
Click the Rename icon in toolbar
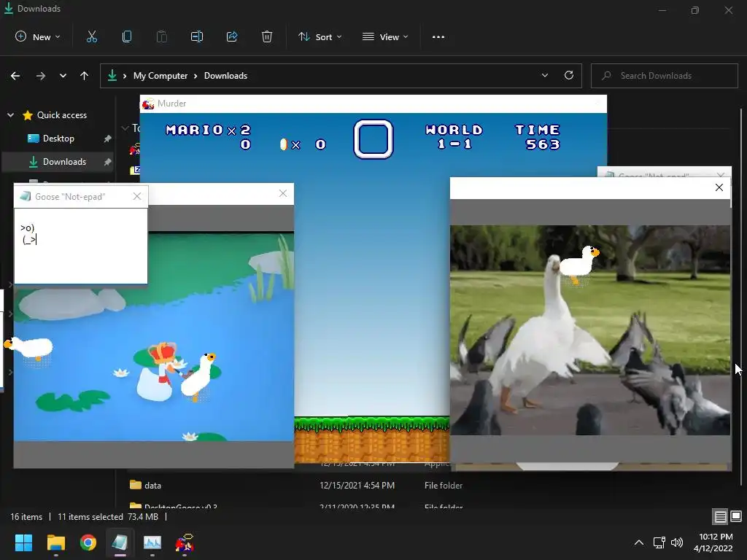click(x=197, y=36)
